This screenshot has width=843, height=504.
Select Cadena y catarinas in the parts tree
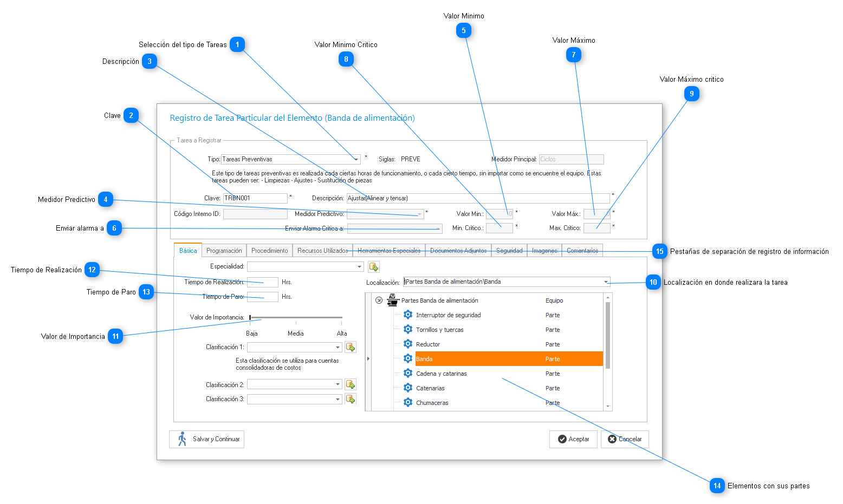[441, 374]
